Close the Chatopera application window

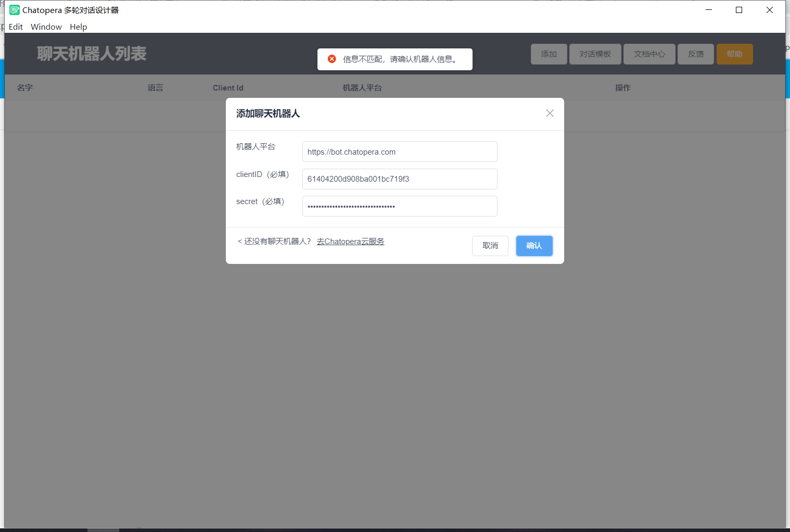click(770, 10)
